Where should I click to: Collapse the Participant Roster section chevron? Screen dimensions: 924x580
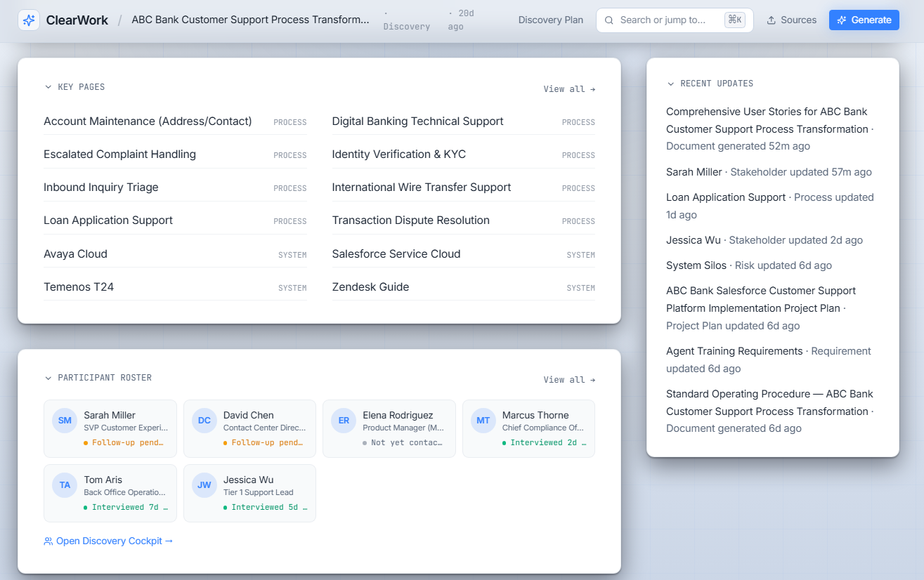tap(48, 378)
